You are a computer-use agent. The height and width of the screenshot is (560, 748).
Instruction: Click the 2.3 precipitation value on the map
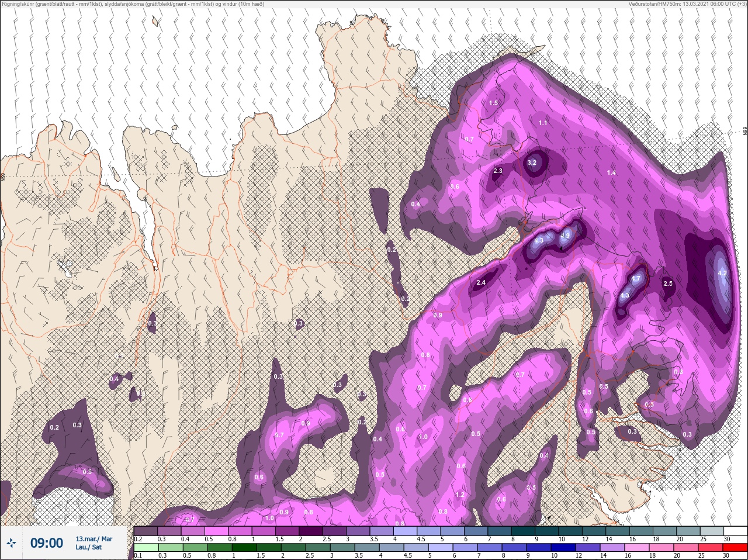coord(498,171)
